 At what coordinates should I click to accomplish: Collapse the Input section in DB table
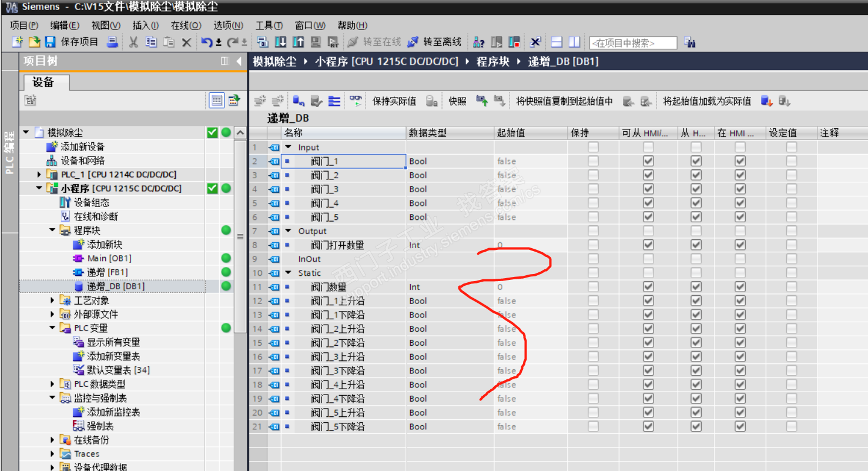coord(288,147)
